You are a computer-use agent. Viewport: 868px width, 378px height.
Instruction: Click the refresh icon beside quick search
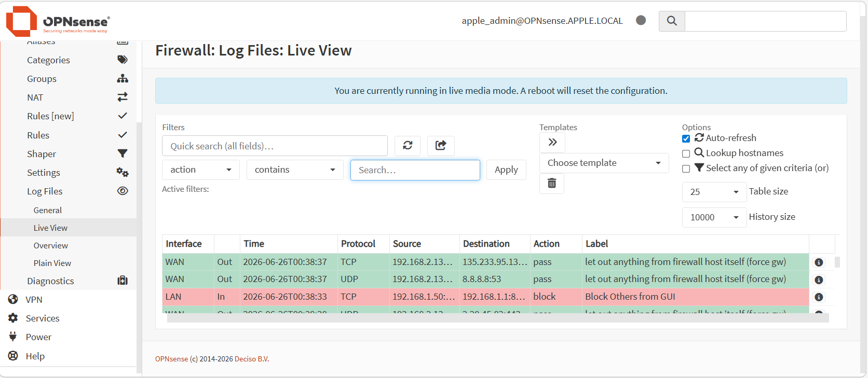coord(408,146)
